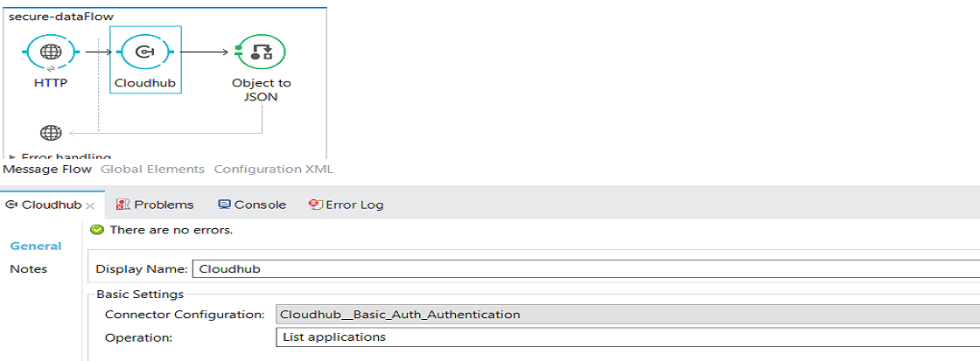
Task: Open the Problems tab
Action: coord(155,205)
